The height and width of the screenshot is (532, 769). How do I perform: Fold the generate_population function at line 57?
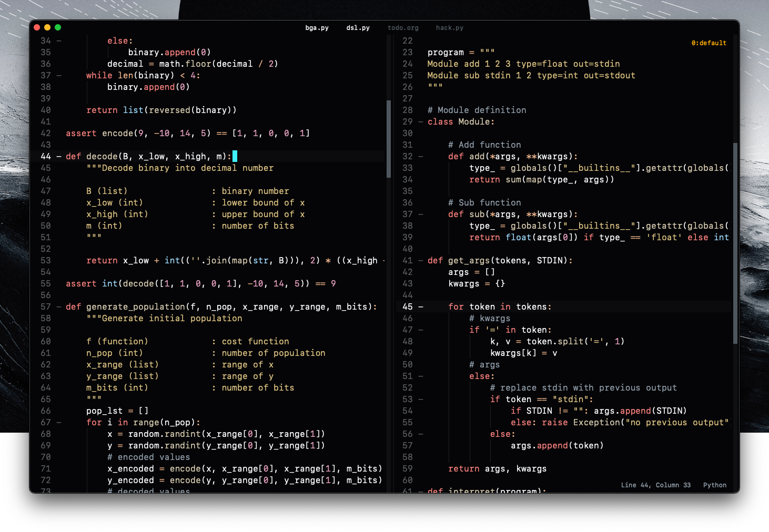tap(59, 307)
